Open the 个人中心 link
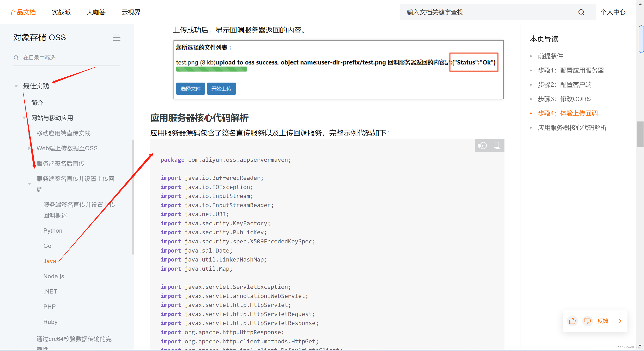The image size is (644, 351). pos(613,12)
